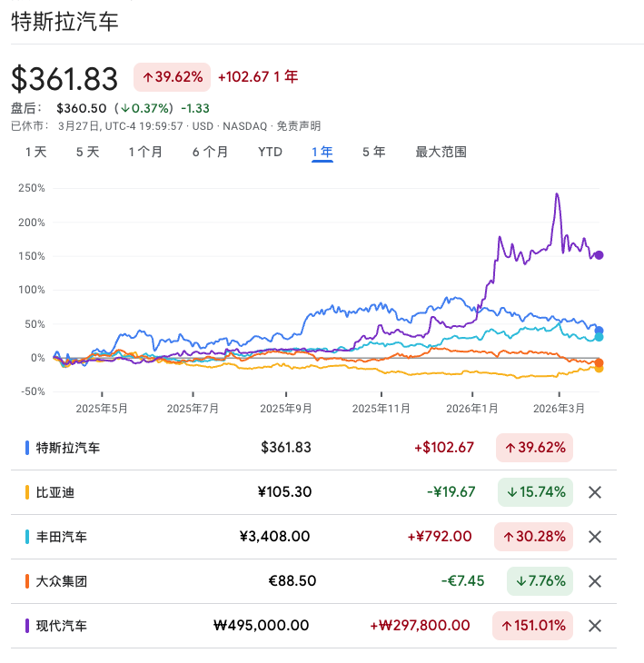The width and height of the screenshot is (644, 663).
Task: Open the 丰田汽车 stock row
Action: click(x=313, y=537)
